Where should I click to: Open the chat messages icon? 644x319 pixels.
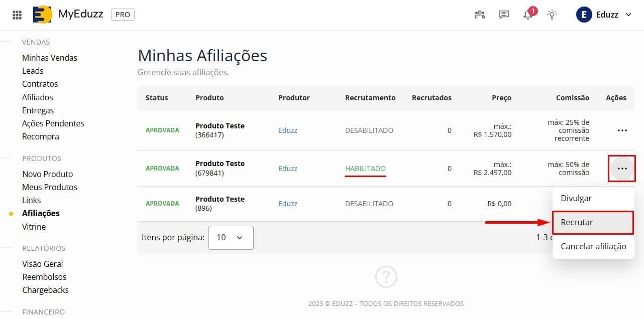(504, 15)
